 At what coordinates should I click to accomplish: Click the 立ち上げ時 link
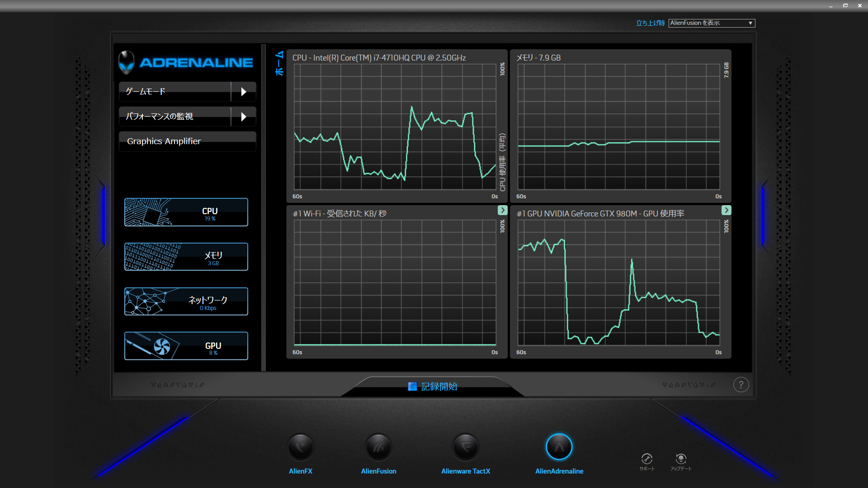650,23
